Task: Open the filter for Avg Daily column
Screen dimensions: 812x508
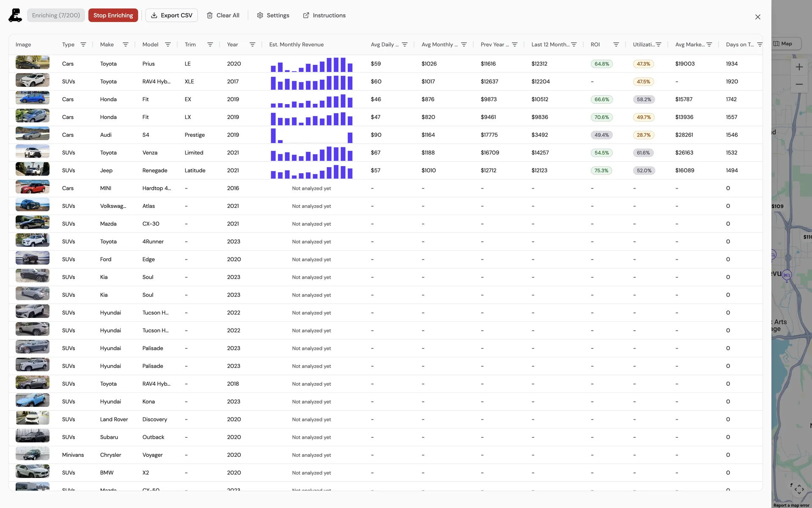Action: click(405, 44)
